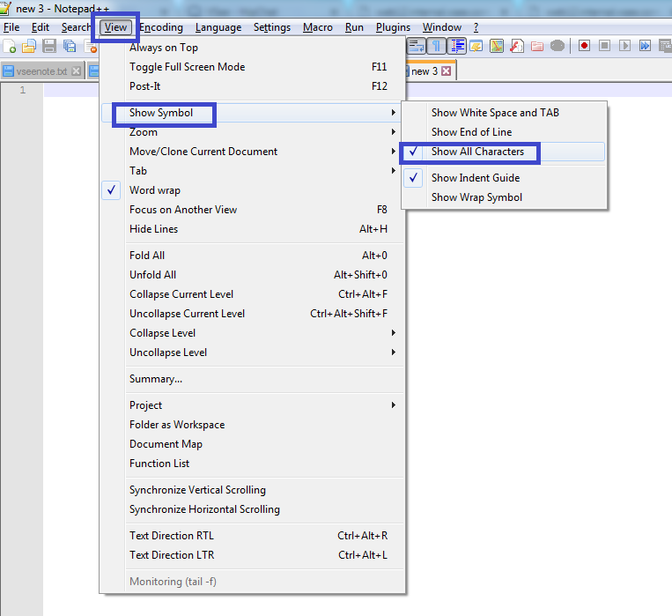This screenshot has width=672, height=616.
Task: Select Hide Lines
Action: coord(253,229)
